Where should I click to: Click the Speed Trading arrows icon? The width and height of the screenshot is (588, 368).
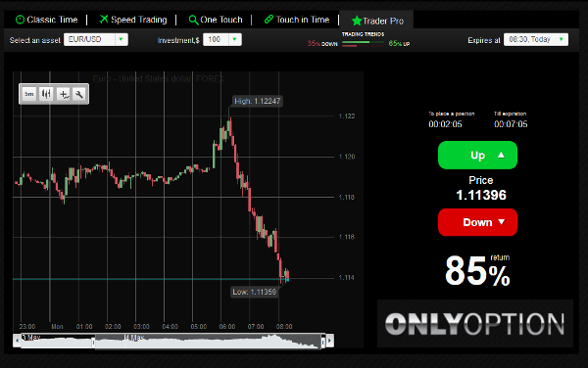tap(104, 20)
